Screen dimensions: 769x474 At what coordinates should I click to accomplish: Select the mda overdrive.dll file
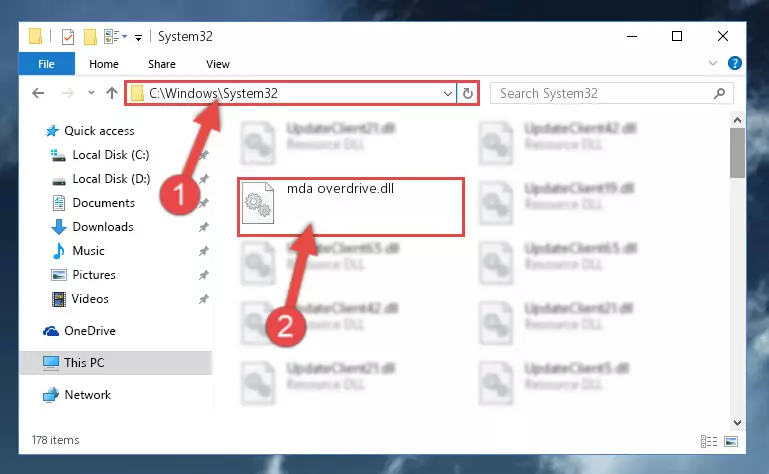351,207
